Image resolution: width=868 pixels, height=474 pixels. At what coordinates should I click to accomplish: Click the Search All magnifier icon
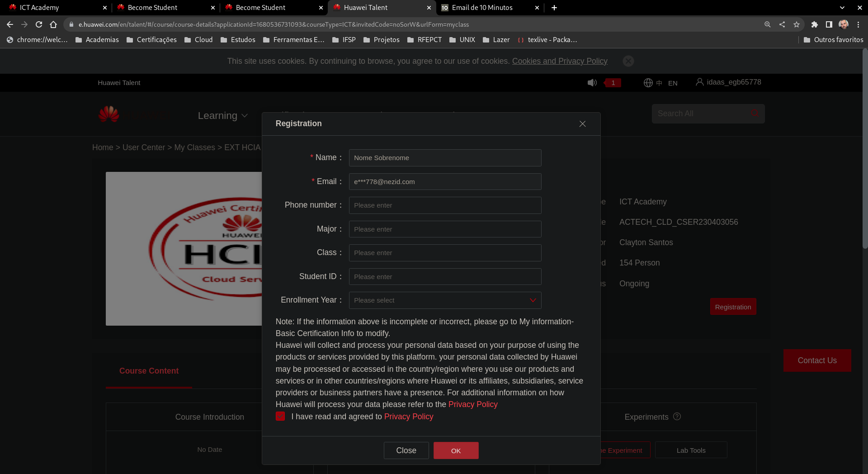click(x=754, y=114)
